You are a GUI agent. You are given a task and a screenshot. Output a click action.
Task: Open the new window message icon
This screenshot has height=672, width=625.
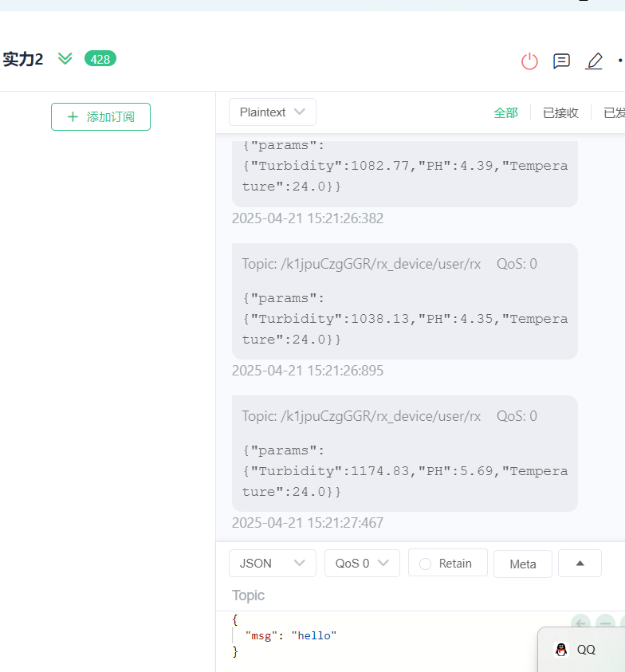[x=561, y=61]
